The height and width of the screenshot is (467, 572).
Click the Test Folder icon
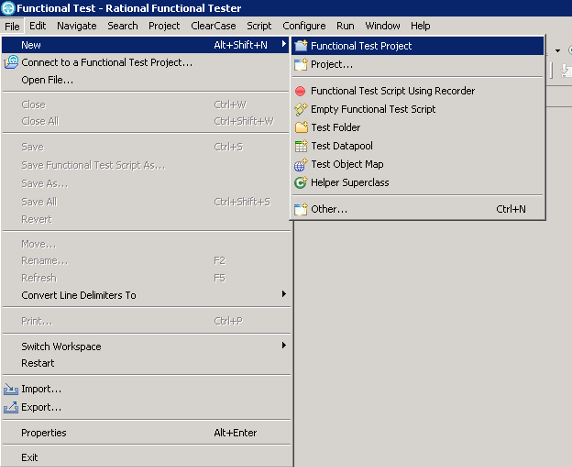(301, 127)
